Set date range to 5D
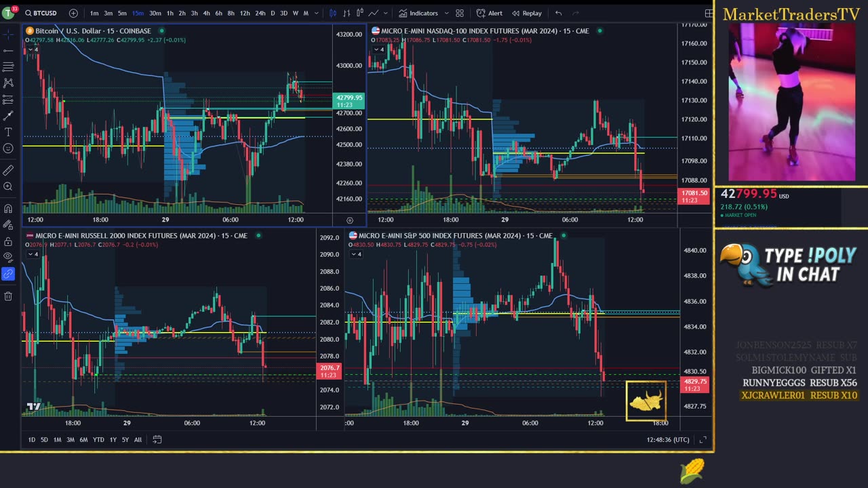This screenshot has height=488, width=868. coord(44,439)
